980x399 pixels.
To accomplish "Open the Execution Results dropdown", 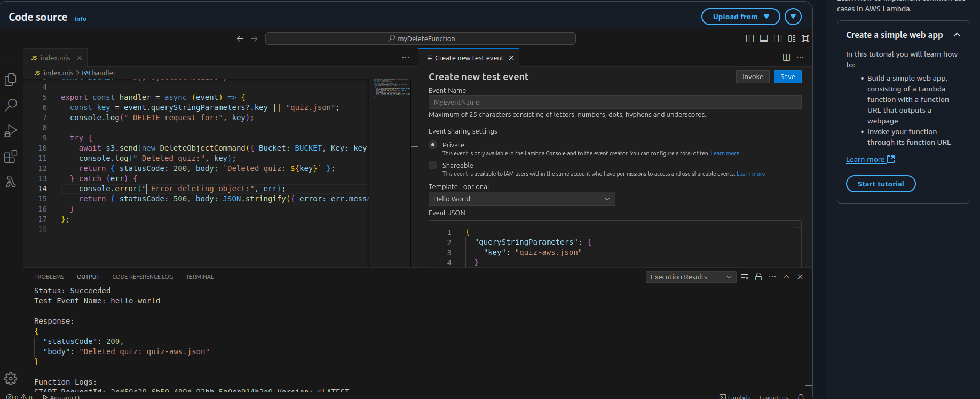I will 691,277.
